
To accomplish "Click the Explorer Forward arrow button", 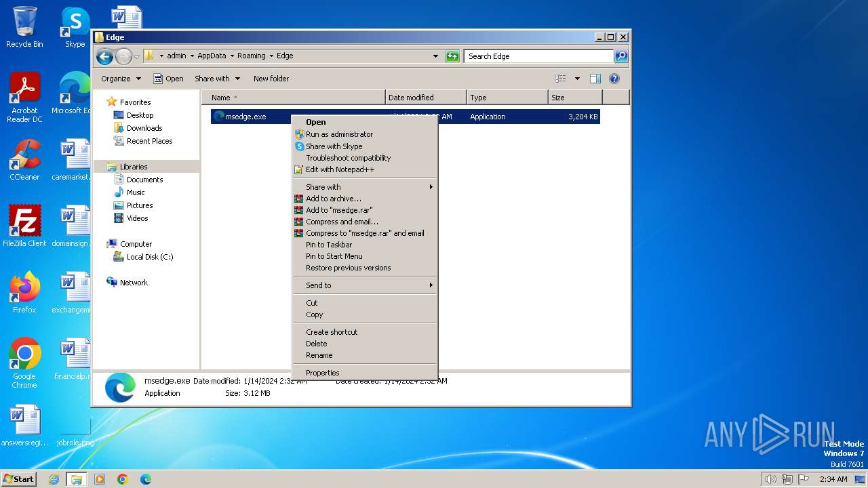I will (x=123, y=56).
